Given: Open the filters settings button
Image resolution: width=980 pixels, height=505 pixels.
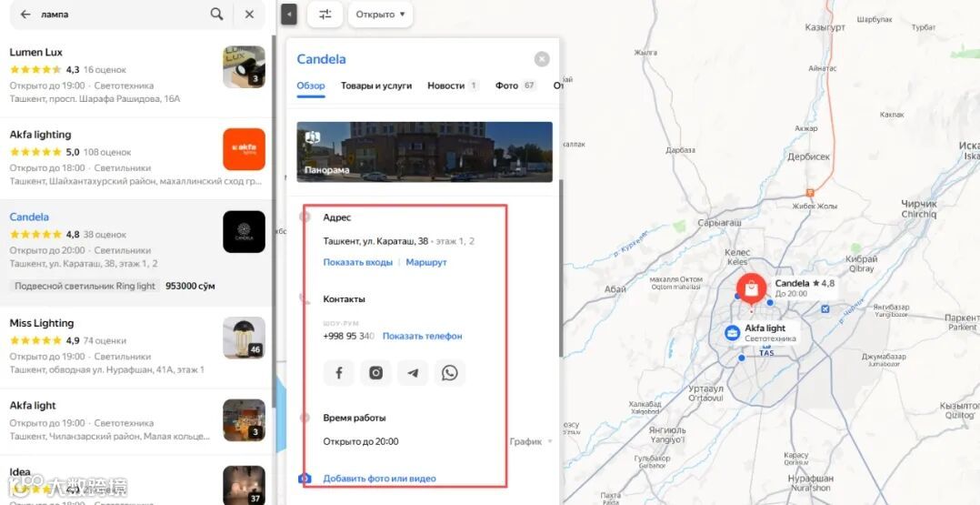Looking at the screenshot, I should (x=325, y=15).
